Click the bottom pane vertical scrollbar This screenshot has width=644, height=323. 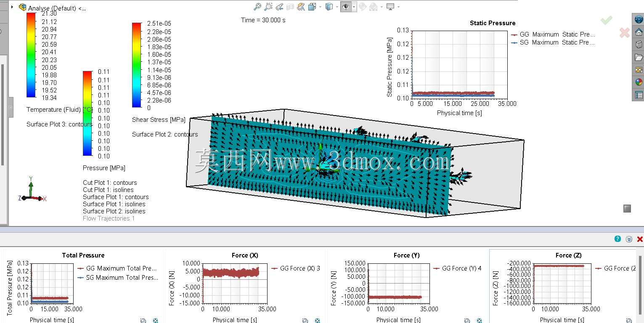641,286
